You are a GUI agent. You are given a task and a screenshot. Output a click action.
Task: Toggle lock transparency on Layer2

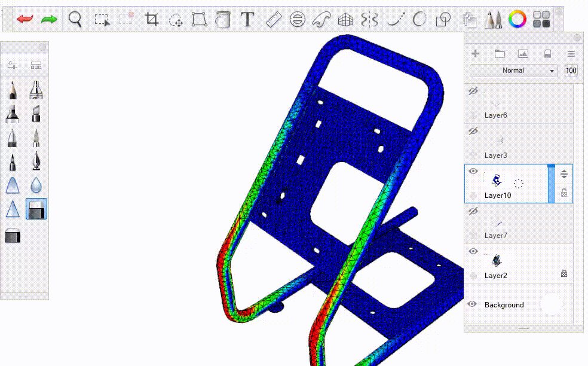pos(564,273)
